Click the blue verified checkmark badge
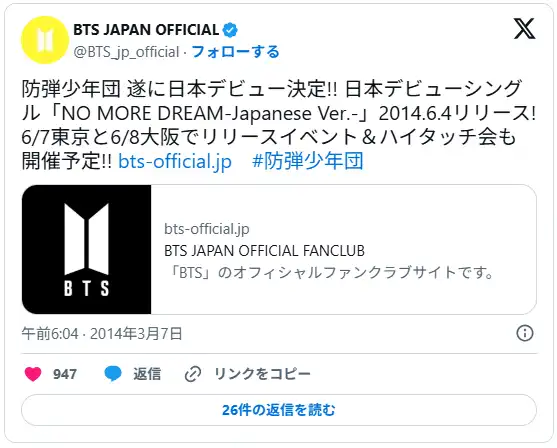 tap(230, 30)
